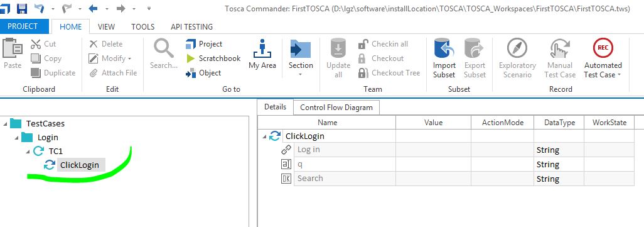Click the Automated Test Case REC icon
The height and width of the screenshot is (227, 644).
(x=603, y=48)
